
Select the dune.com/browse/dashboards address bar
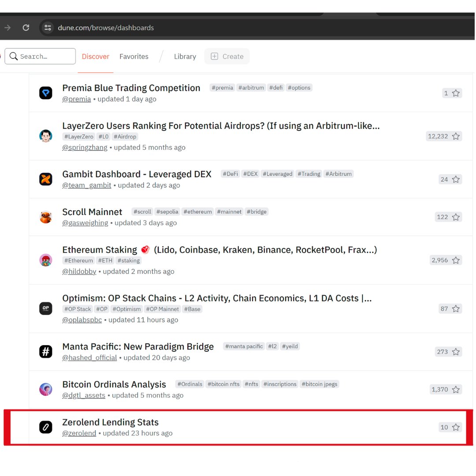coord(106,28)
